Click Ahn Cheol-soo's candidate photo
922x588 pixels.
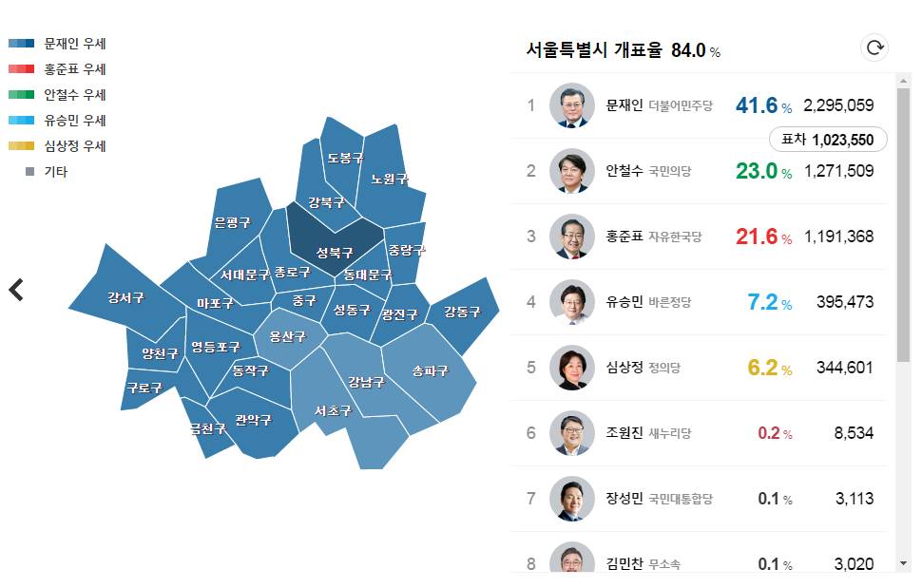571,171
